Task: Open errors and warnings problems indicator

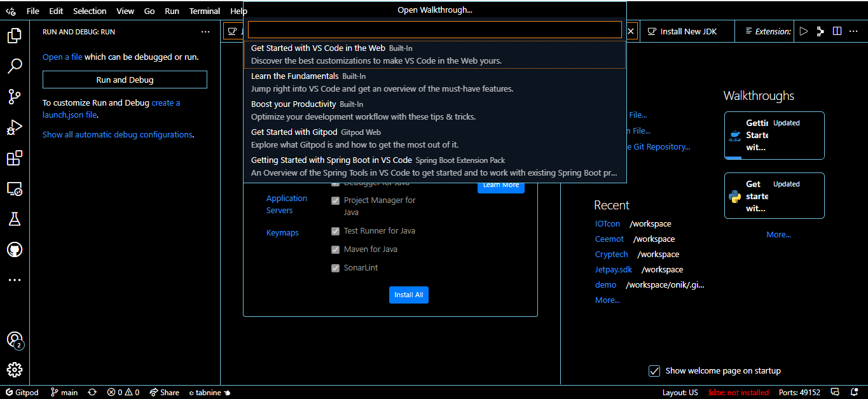Action: (x=123, y=393)
